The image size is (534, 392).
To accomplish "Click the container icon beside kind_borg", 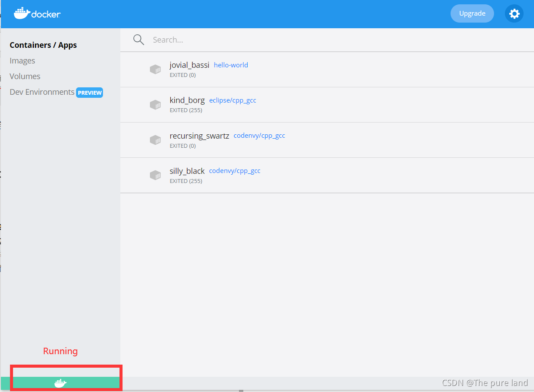I will click(x=155, y=104).
